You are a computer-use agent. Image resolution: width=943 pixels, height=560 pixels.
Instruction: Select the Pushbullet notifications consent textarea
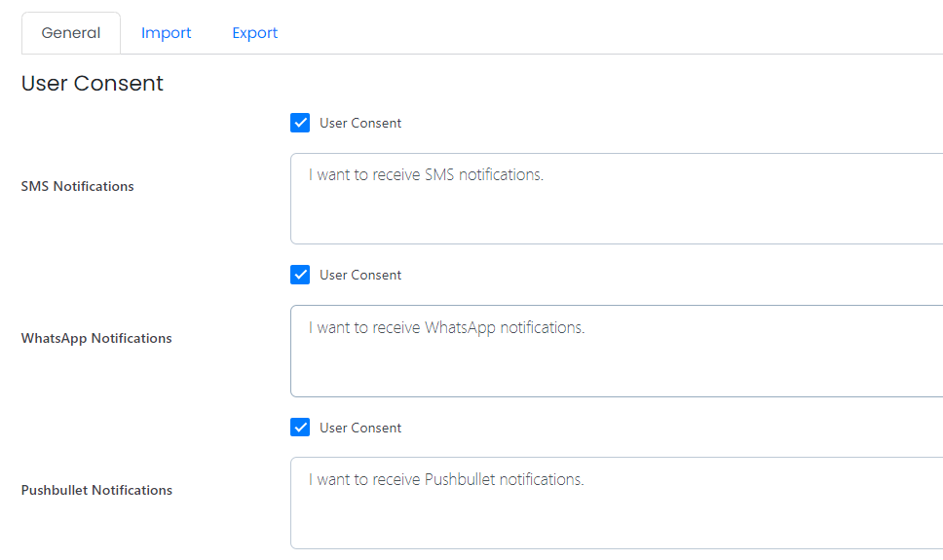pyautogui.click(x=617, y=504)
